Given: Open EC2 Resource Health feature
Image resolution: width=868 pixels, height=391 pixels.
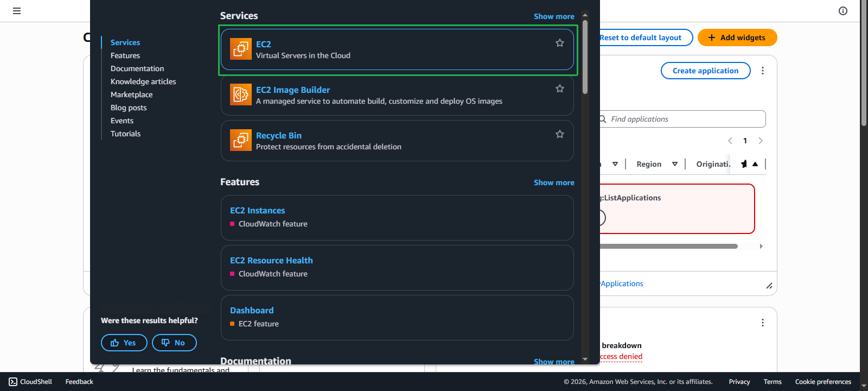Looking at the screenshot, I should tap(271, 260).
